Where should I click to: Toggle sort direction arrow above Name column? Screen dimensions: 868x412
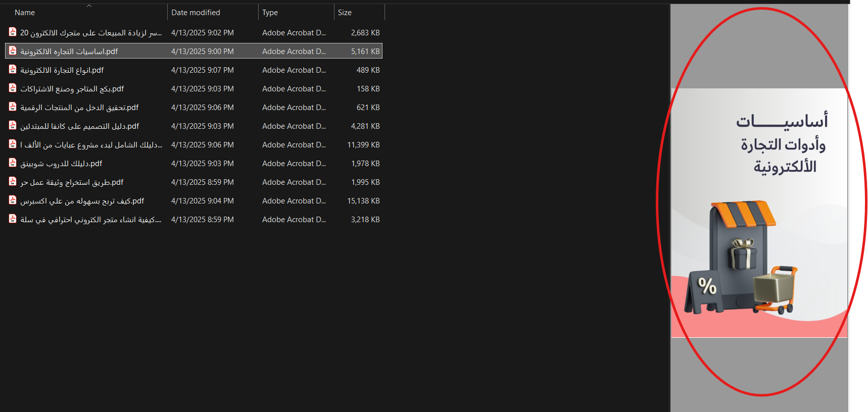tap(89, 6)
